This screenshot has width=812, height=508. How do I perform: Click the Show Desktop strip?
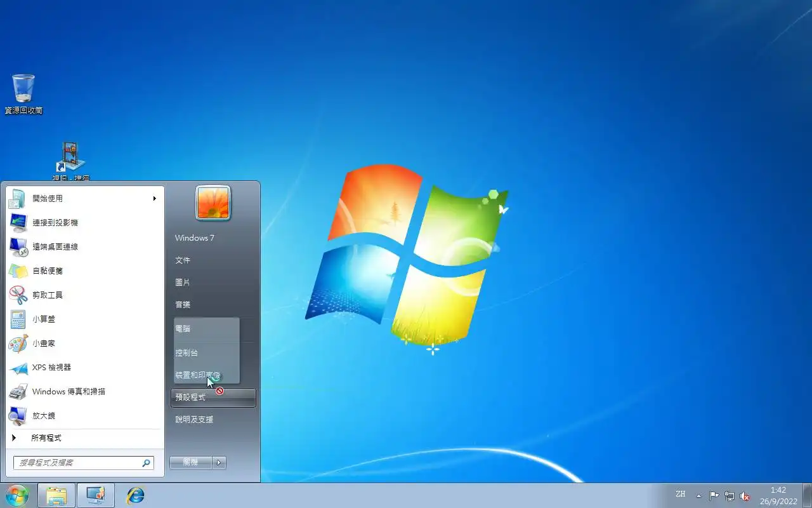pos(808,495)
